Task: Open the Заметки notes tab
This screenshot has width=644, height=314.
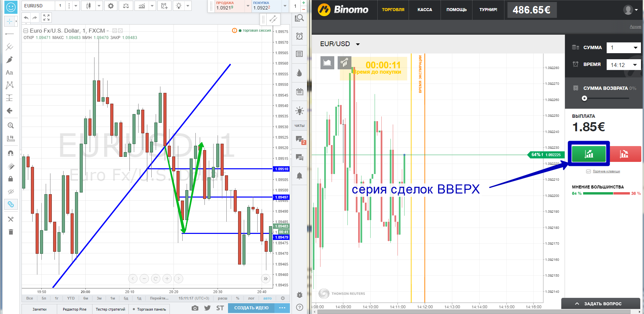Action: 39,309
